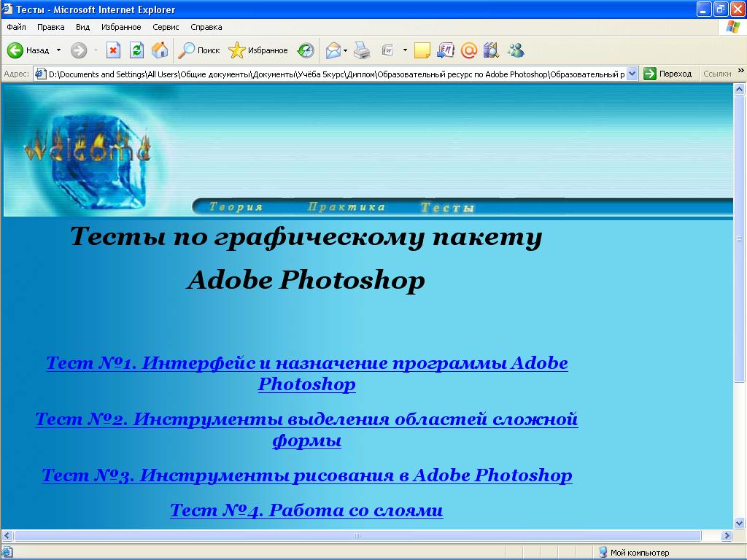
Task: Click the Переход go button
Action: coord(667,74)
